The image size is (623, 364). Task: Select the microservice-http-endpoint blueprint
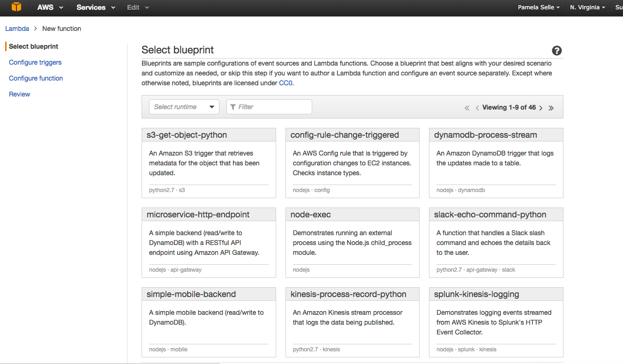(x=209, y=242)
